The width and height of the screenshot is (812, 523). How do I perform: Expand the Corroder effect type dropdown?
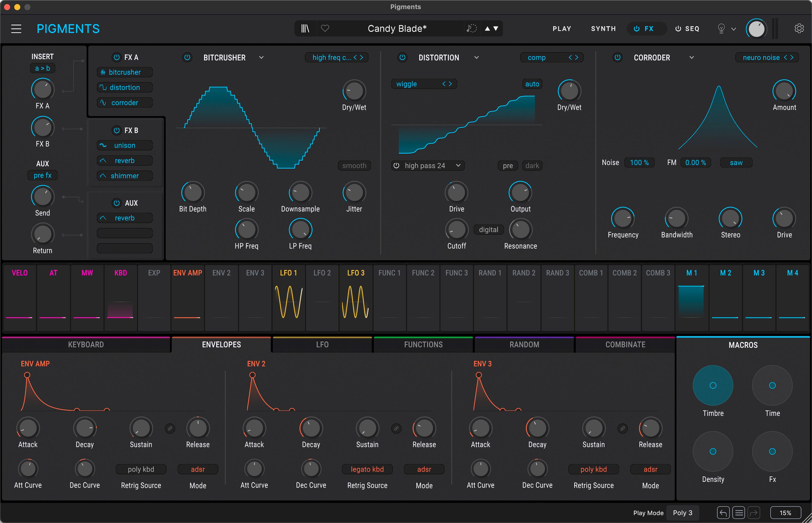(692, 58)
